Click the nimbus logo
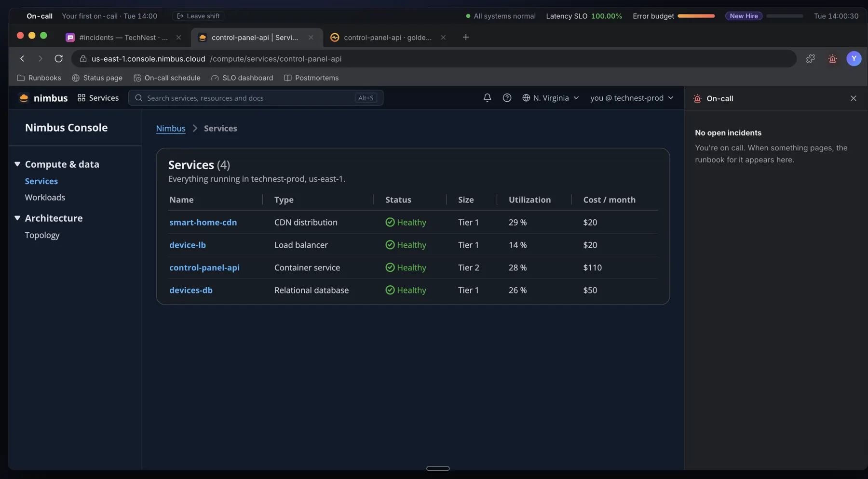This screenshot has width=868, height=479. [x=43, y=98]
